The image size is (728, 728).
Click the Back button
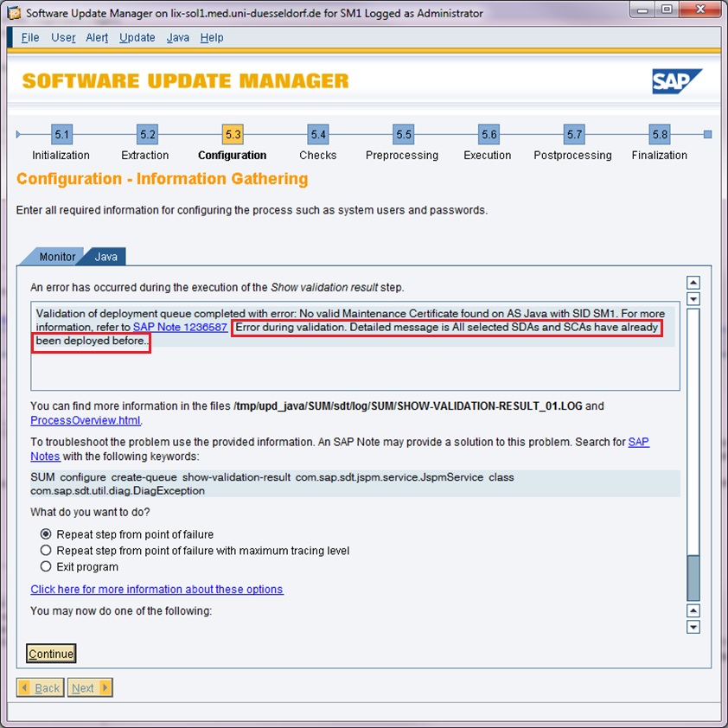click(x=41, y=687)
